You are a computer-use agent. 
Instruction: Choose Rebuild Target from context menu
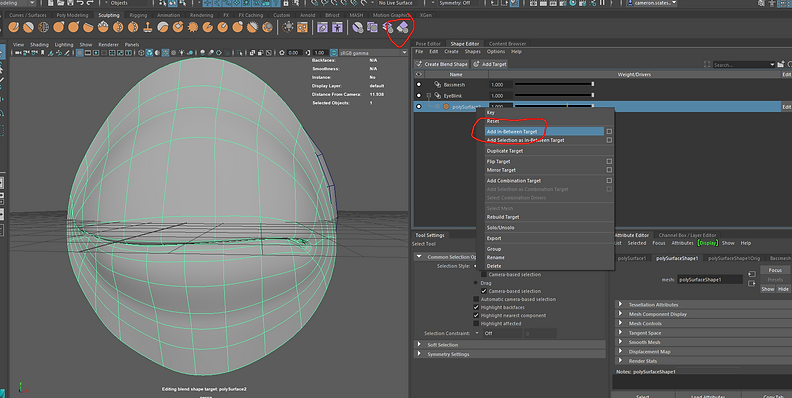[x=503, y=217]
